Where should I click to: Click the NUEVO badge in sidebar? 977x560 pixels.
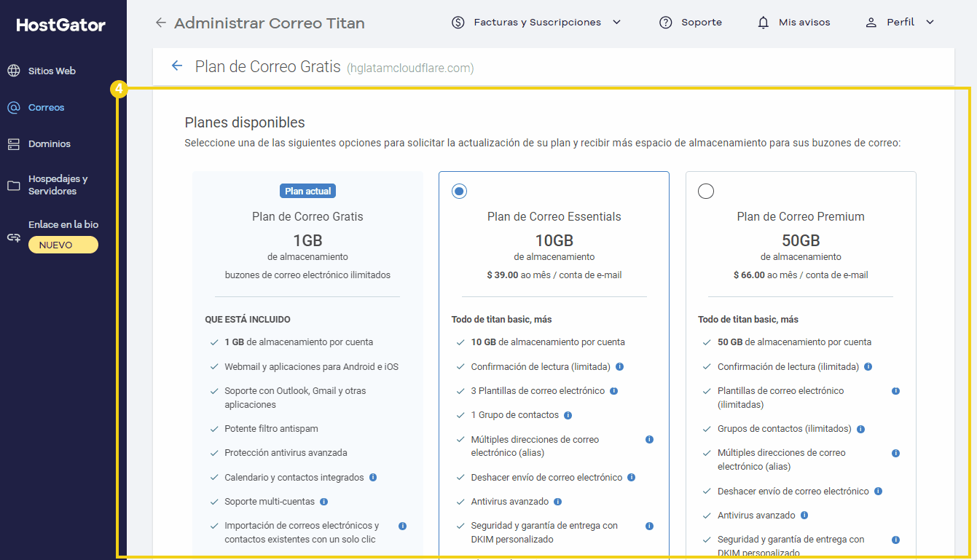click(x=63, y=245)
